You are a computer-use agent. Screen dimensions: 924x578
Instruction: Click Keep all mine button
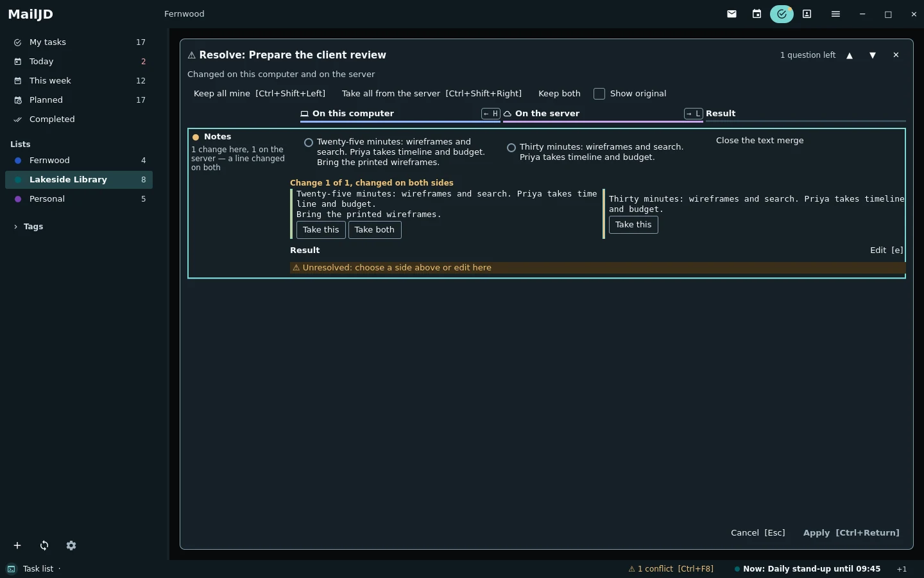coord(259,94)
